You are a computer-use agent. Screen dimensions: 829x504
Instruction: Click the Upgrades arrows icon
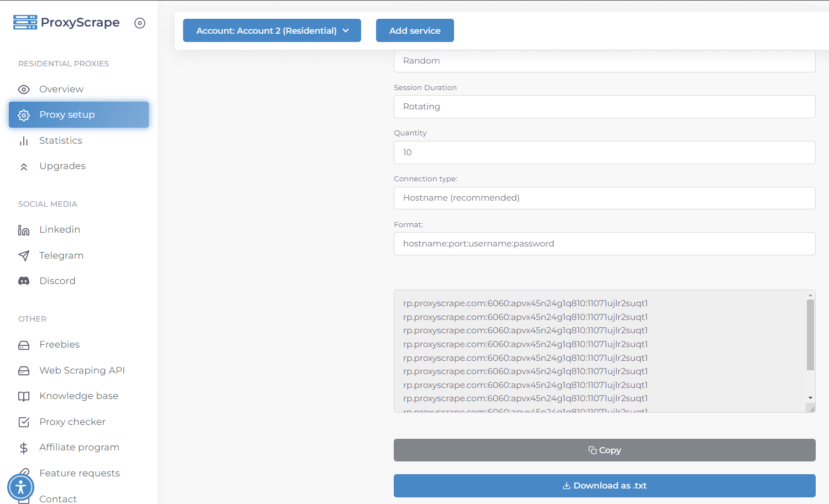pyautogui.click(x=24, y=166)
